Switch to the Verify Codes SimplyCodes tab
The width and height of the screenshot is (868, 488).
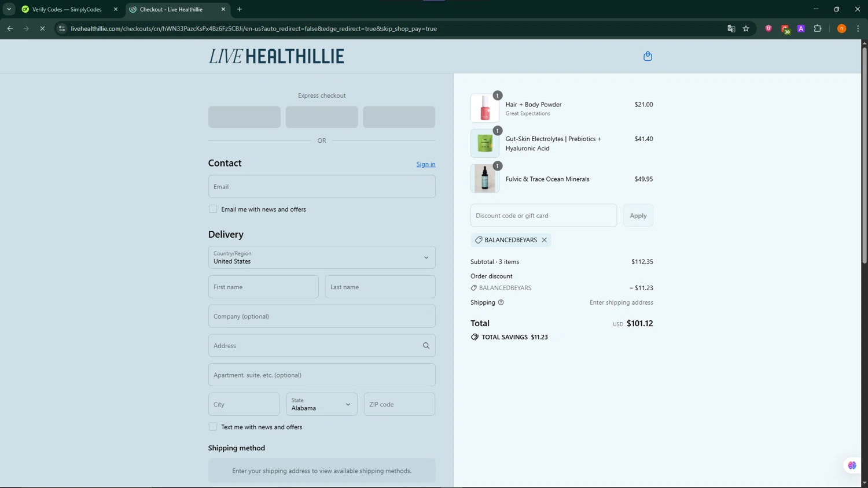click(x=67, y=9)
